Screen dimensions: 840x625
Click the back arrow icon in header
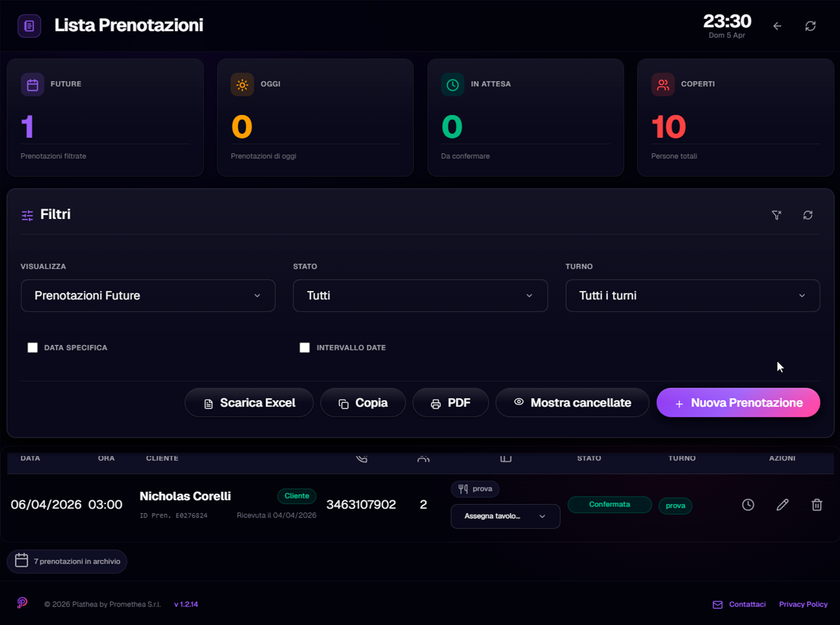tap(777, 26)
